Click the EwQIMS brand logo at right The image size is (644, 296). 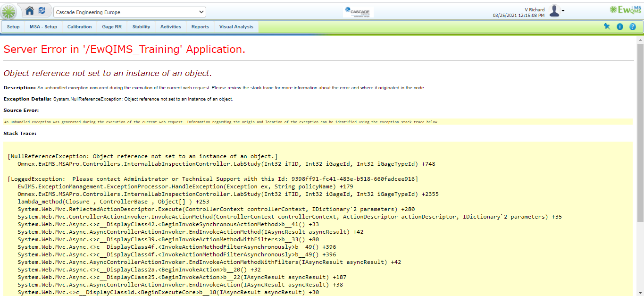625,10
